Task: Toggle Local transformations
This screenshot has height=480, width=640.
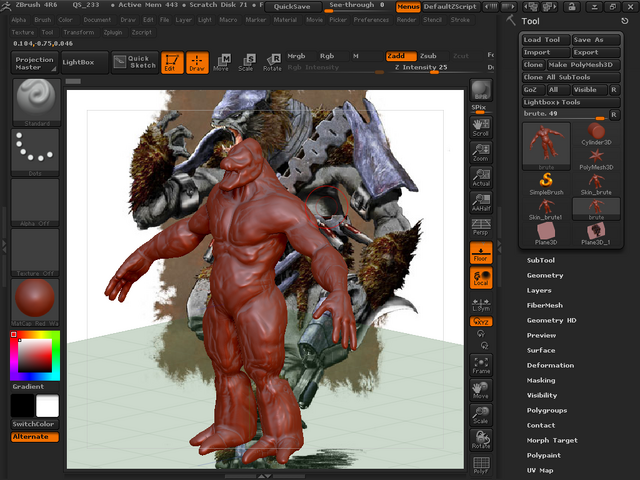Action: (x=481, y=278)
